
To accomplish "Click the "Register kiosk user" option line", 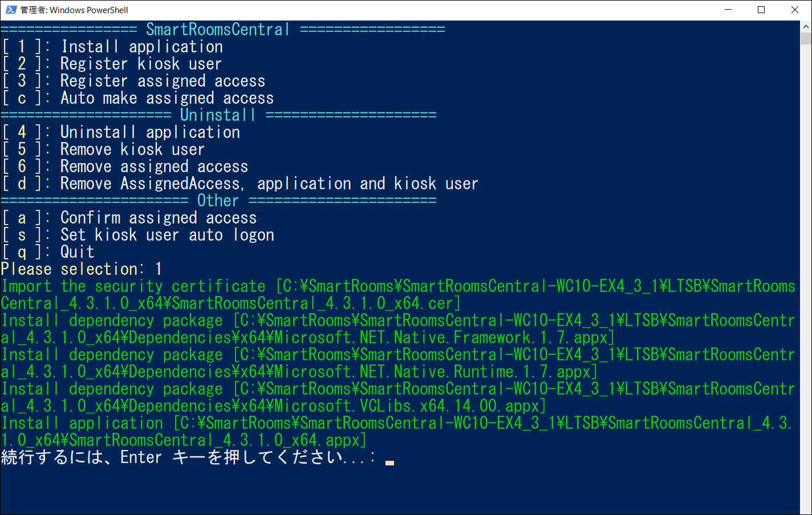I will [140, 64].
